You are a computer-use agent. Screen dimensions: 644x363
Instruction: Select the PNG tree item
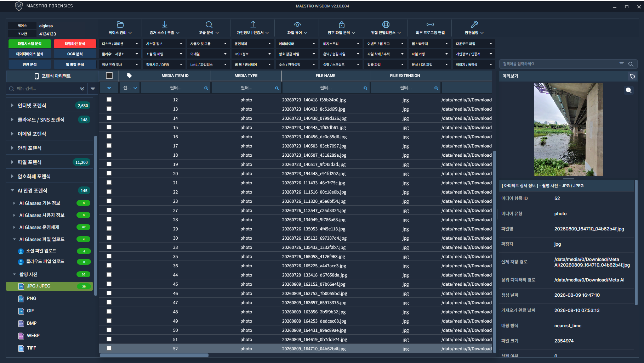[32, 298]
